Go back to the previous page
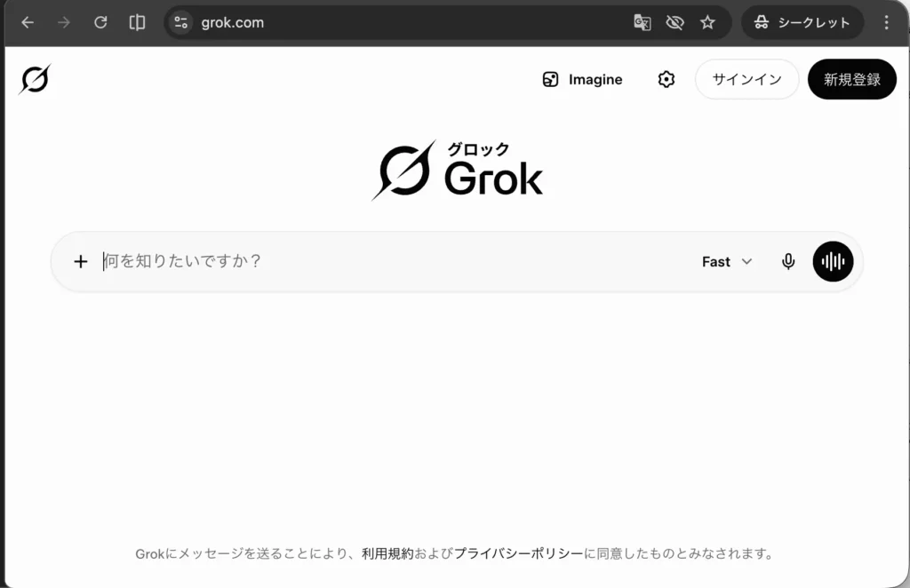910x588 pixels. click(28, 22)
